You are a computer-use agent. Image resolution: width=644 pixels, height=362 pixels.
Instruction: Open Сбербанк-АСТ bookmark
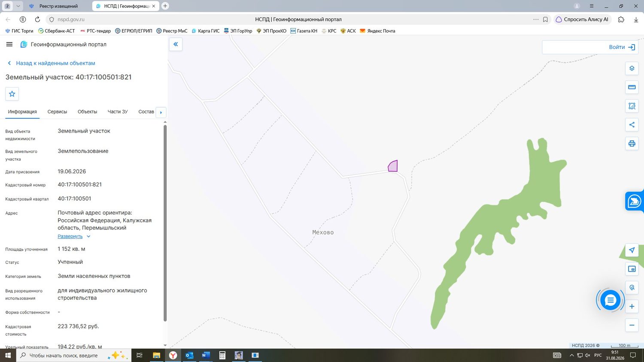click(x=56, y=31)
